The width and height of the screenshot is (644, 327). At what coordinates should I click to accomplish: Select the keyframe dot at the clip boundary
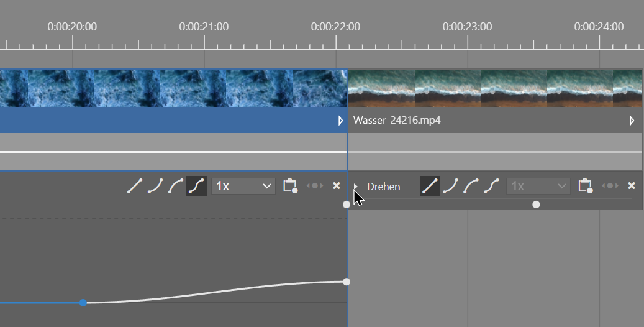pyautogui.click(x=347, y=205)
